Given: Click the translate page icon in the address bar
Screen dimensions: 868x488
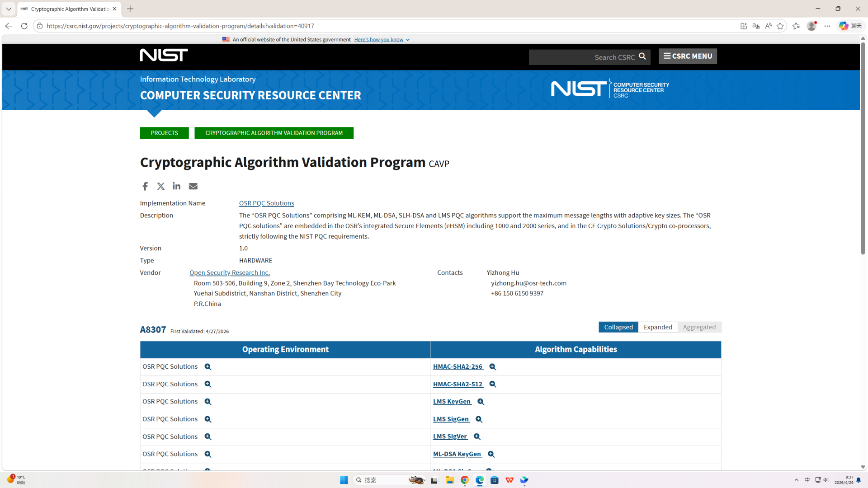Looking at the screenshot, I should [x=756, y=26].
